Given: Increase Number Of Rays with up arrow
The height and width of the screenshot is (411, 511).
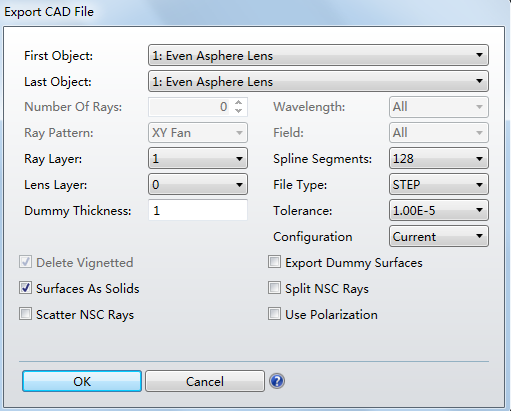Looking at the screenshot, I should pos(238,103).
